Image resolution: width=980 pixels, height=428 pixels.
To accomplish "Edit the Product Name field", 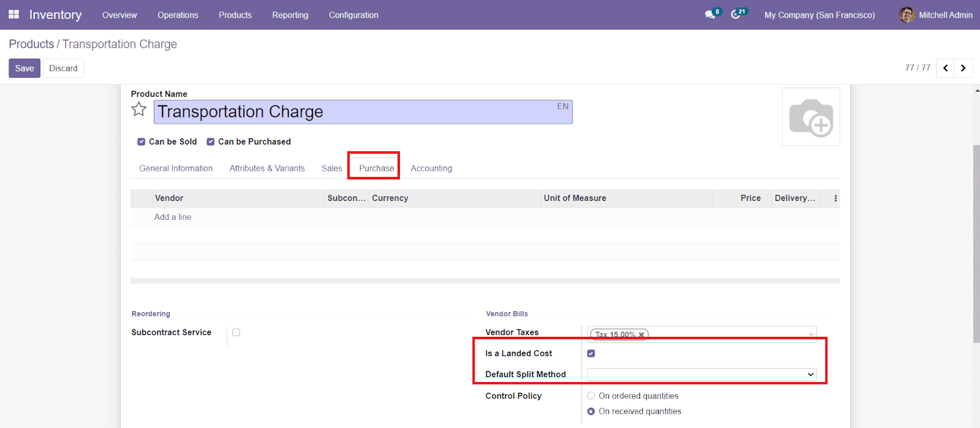I will (x=363, y=112).
